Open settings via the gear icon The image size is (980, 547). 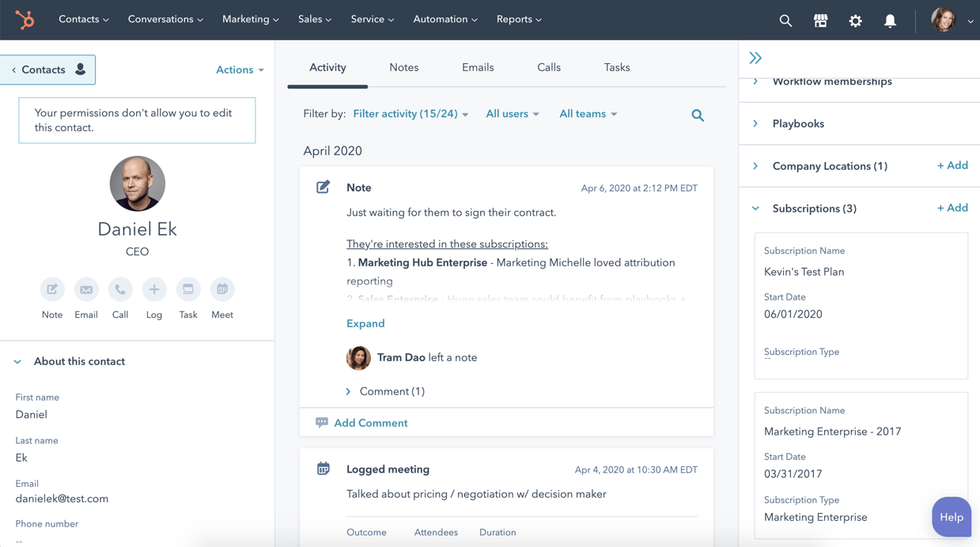point(855,21)
